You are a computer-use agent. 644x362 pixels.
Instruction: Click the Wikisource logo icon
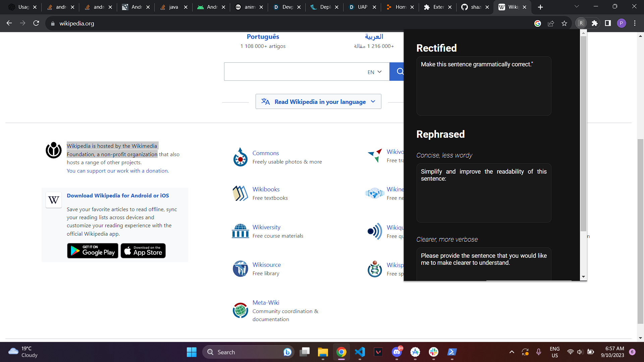click(x=240, y=268)
